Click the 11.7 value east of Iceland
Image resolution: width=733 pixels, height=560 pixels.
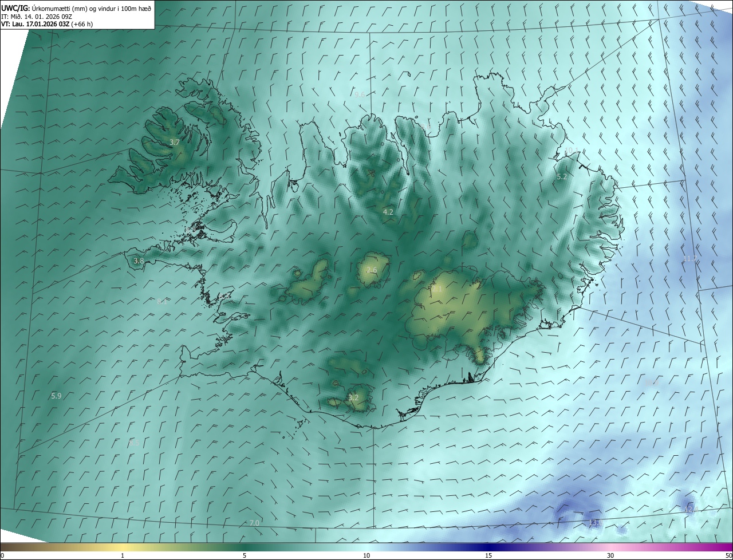click(x=689, y=259)
